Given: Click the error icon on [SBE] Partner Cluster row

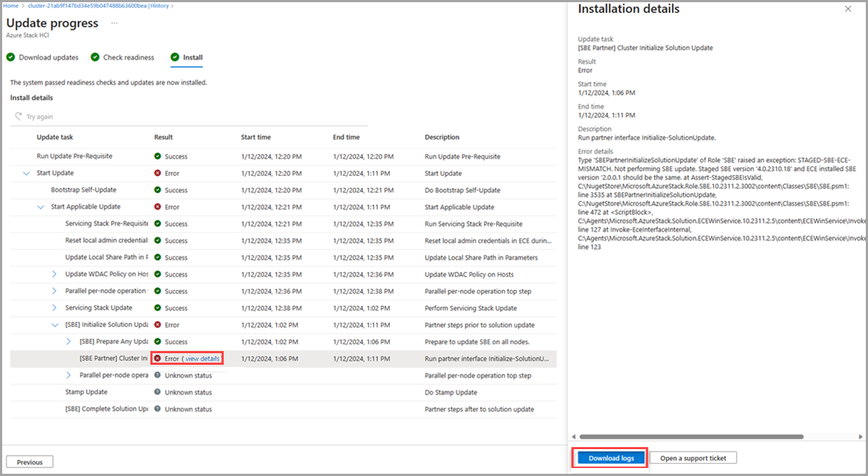Looking at the screenshot, I should click(x=158, y=358).
